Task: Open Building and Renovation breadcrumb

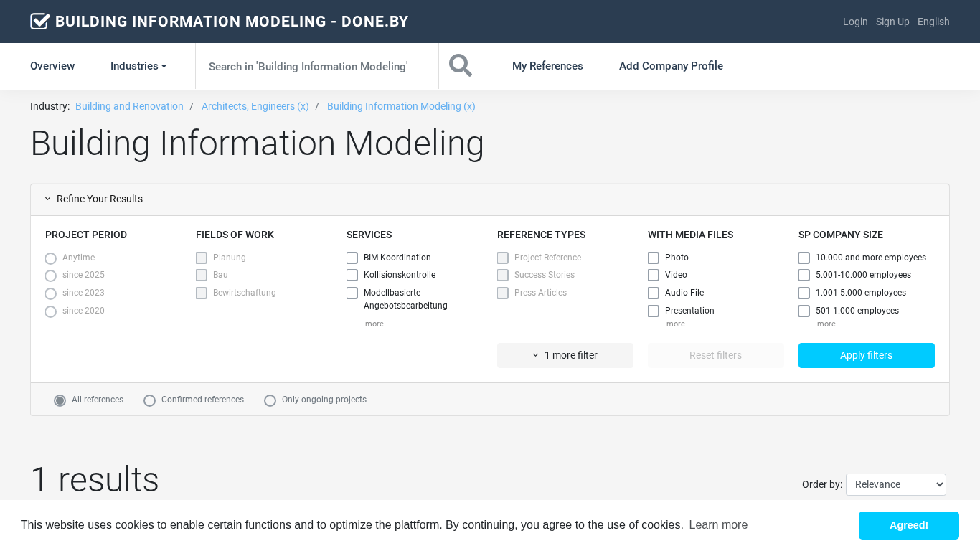Action: click(129, 106)
